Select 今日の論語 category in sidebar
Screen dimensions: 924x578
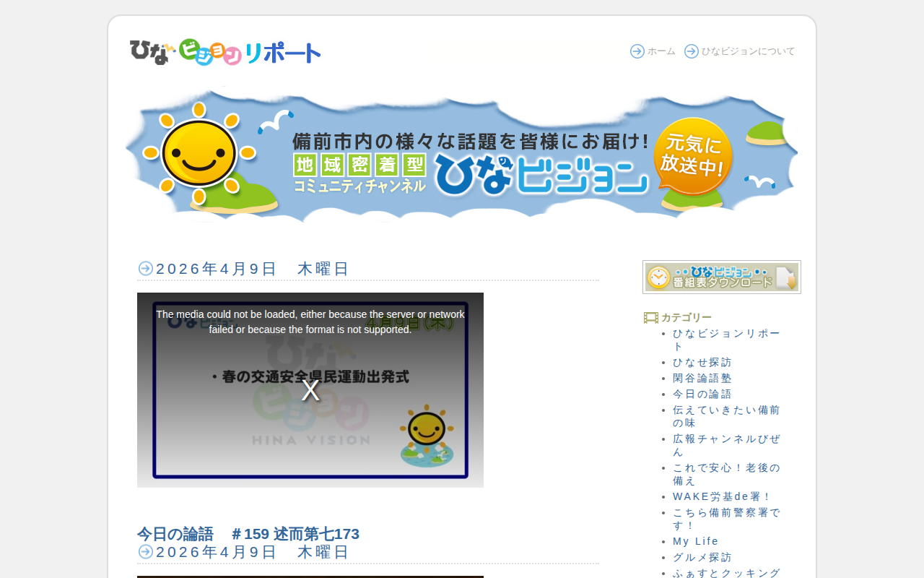[702, 394]
